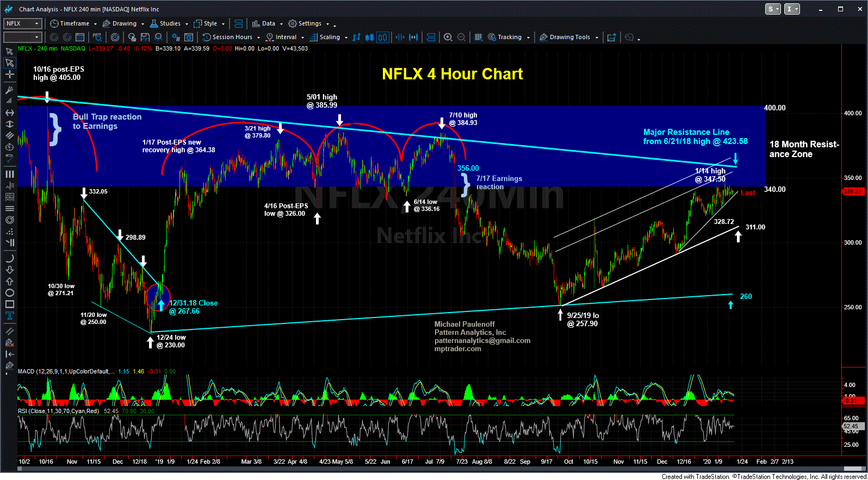
Task: Toggle compress bar spacing button
Action: pos(400,37)
